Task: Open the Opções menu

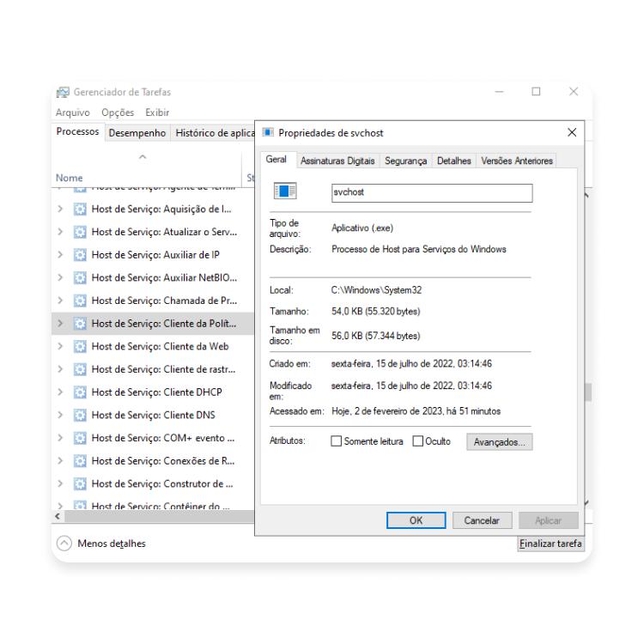Action: [x=118, y=112]
